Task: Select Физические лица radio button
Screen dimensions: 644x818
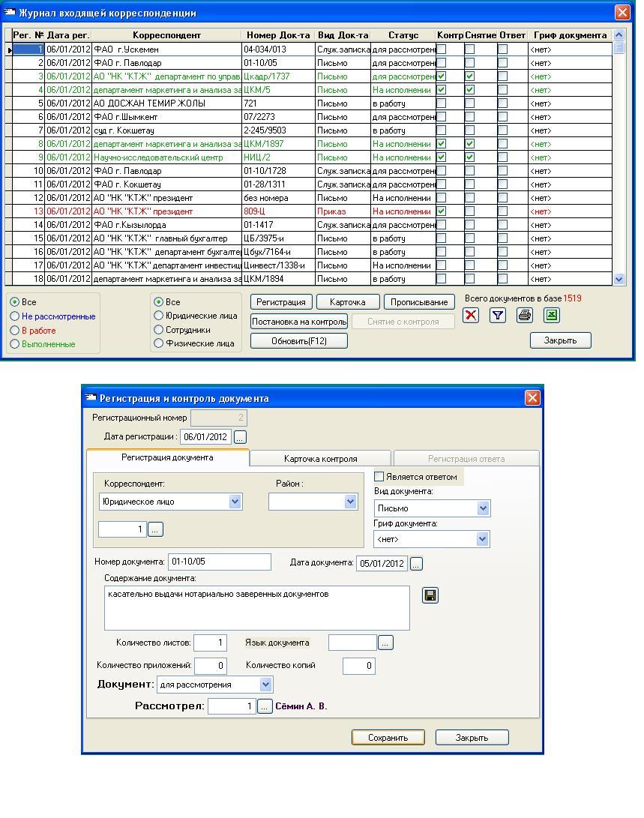Action: (158, 343)
